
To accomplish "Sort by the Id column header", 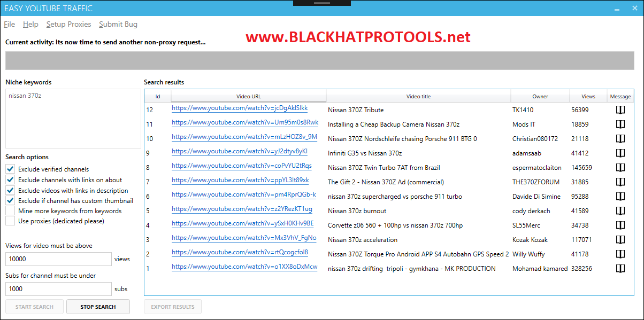I will pos(158,96).
